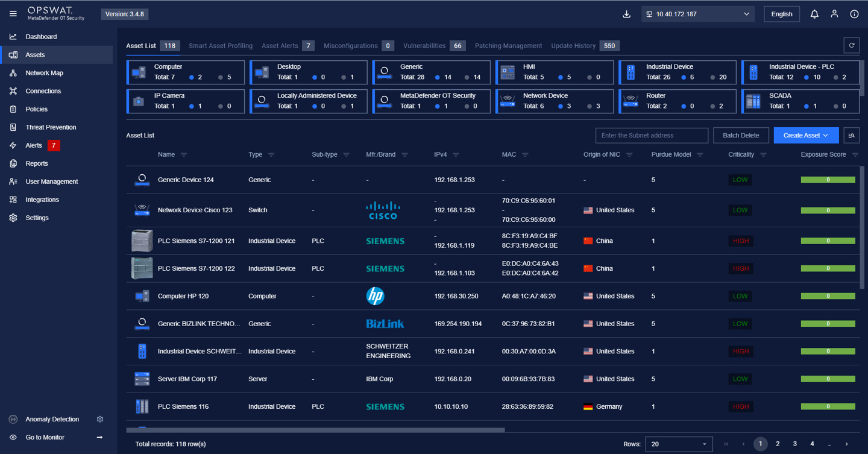Image resolution: width=868 pixels, height=454 pixels.
Task: Switch to Update History tab
Action: click(x=585, y=46)
